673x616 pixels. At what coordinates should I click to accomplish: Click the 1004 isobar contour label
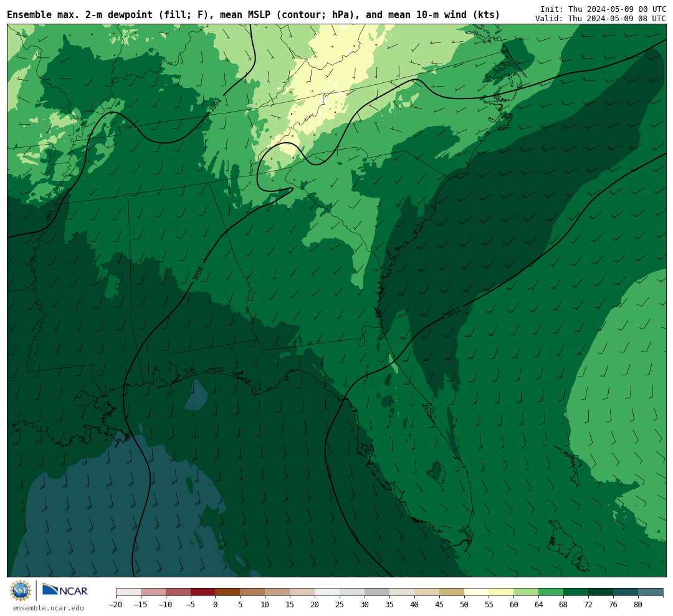click(x=214, y=105)
